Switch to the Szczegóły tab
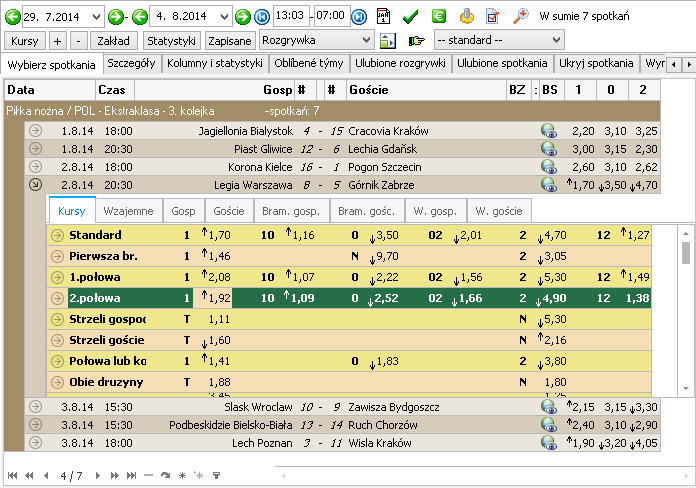Screen dimensions: 696x488 [129, 64]
